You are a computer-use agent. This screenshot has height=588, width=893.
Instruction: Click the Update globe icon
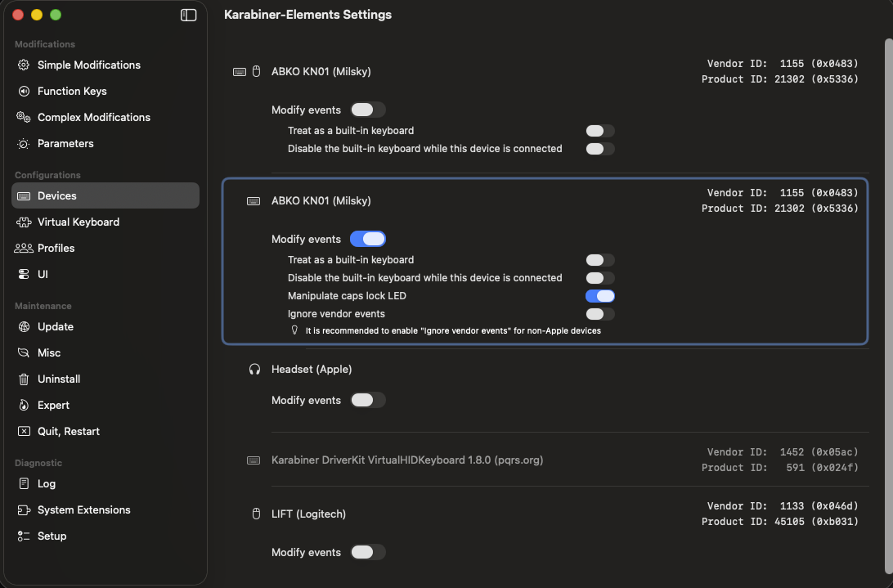point(24,327)
